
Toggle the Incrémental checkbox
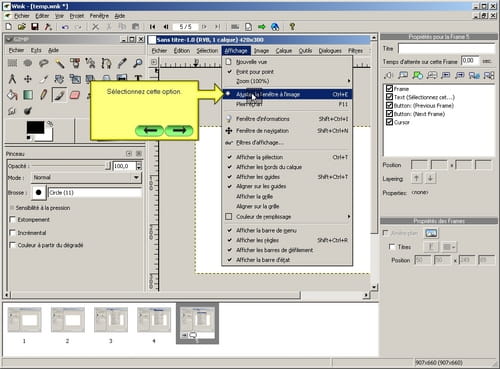coord(13,233)
